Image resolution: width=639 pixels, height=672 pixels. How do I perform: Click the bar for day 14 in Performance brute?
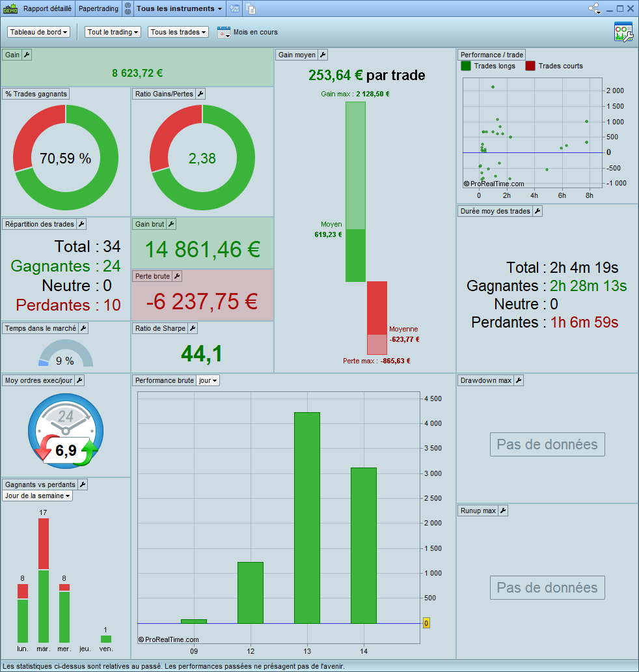364,546
